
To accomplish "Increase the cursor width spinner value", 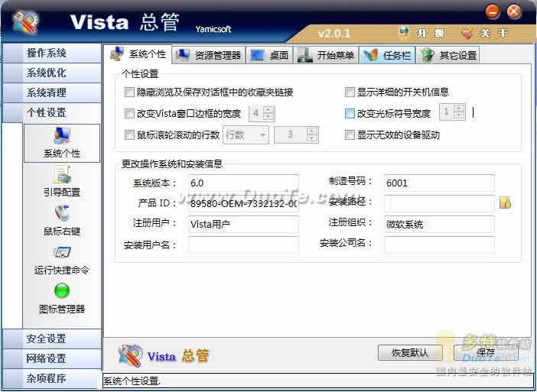I will [459, 108].
